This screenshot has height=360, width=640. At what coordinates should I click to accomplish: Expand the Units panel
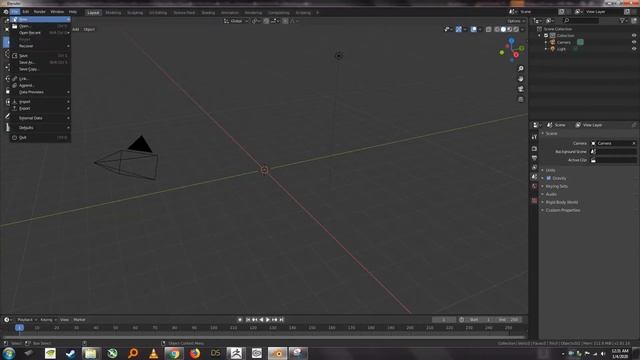[550, 170]
